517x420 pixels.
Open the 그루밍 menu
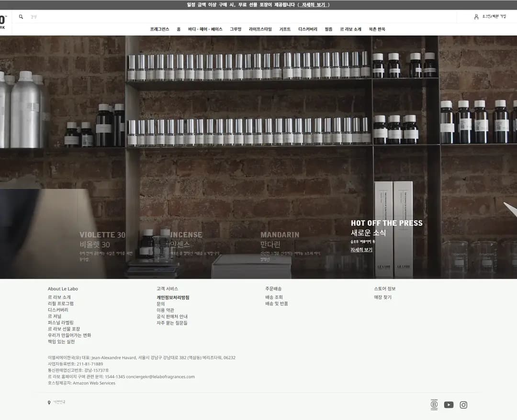tap(236, 29)
